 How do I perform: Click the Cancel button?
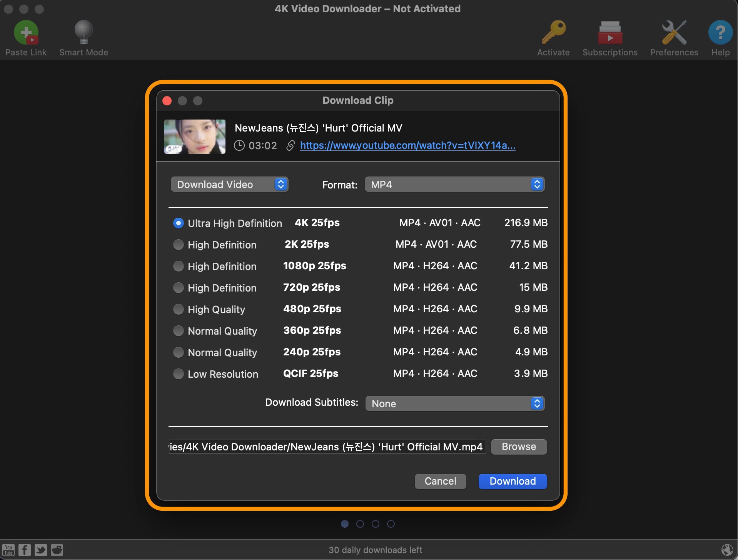440,481
